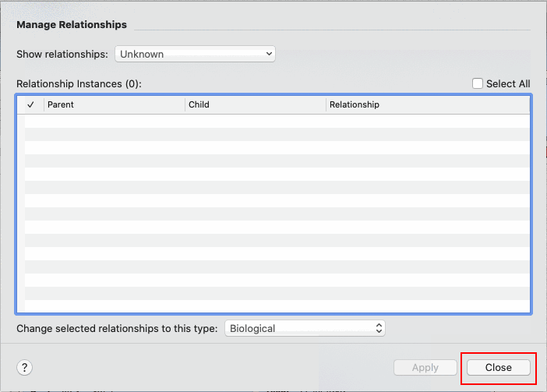
Task: Open the Biological relationship type dropdown
Action: pos(305,328)
